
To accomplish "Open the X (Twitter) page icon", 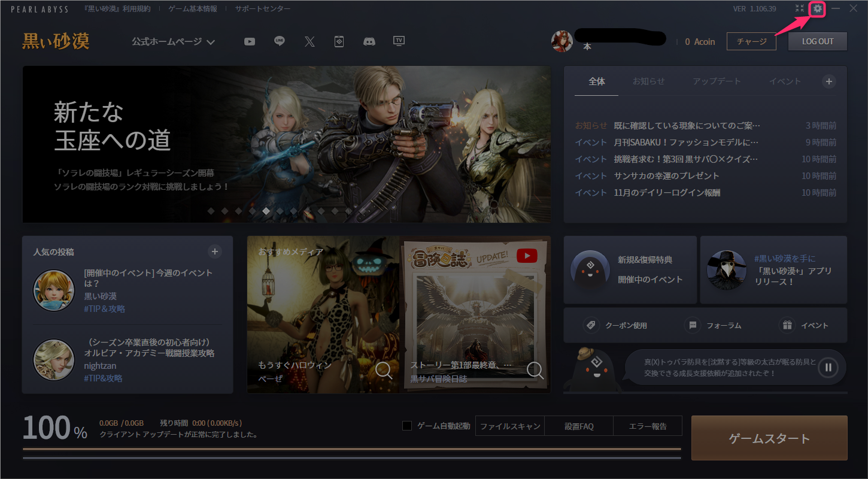I will pos(309,41).
